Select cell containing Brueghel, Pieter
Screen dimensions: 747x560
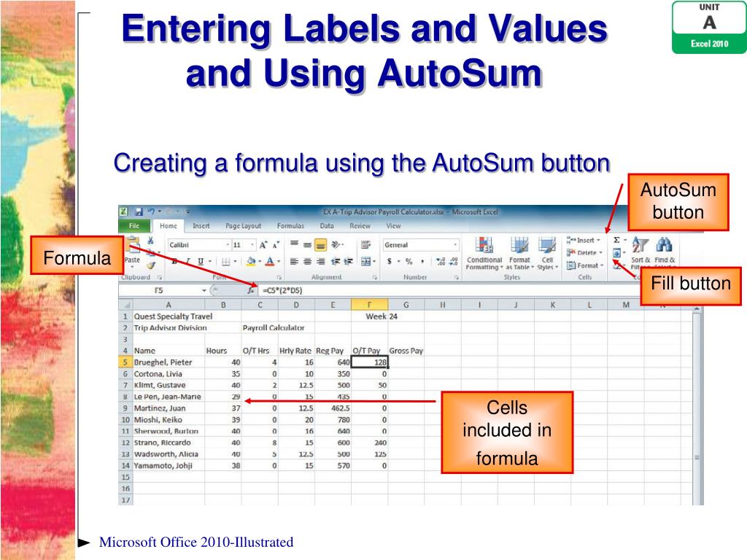tap(169, 362)
